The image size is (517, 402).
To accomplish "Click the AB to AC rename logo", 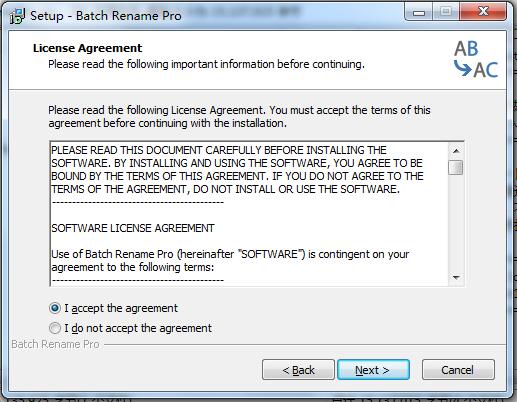I will click(x=476, y=59).
